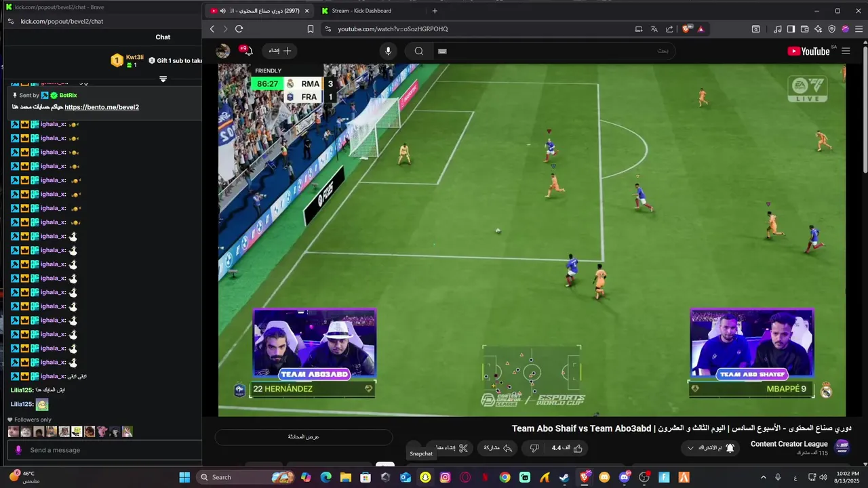The image size is (868, 488).
Task: Click the system tray microphone icon
Action: (x=778, y=477)
